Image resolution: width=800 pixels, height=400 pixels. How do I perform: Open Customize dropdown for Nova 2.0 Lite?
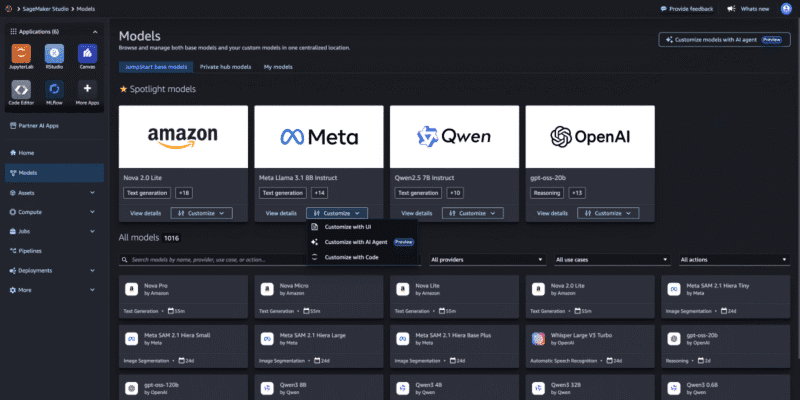(x=202, y=213)
